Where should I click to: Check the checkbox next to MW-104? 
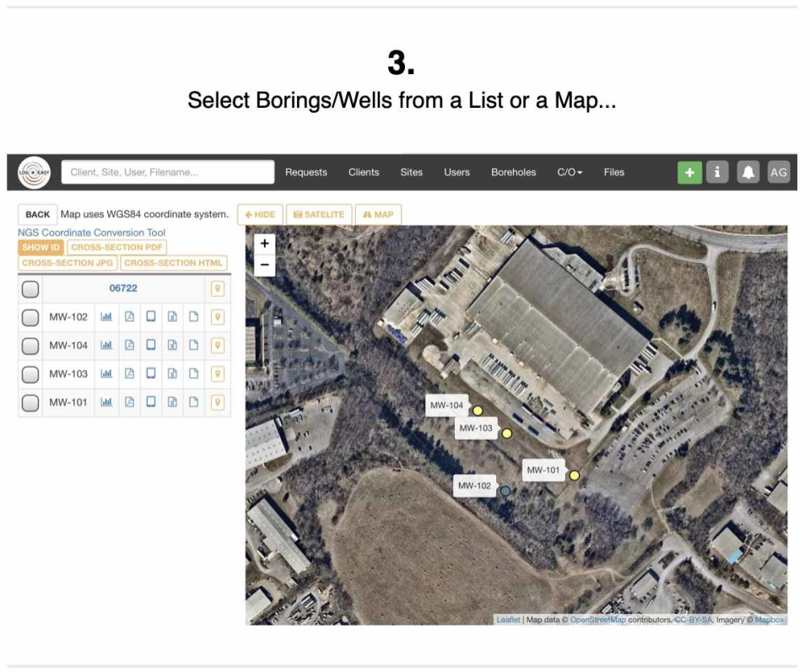[x=31, y=344]
